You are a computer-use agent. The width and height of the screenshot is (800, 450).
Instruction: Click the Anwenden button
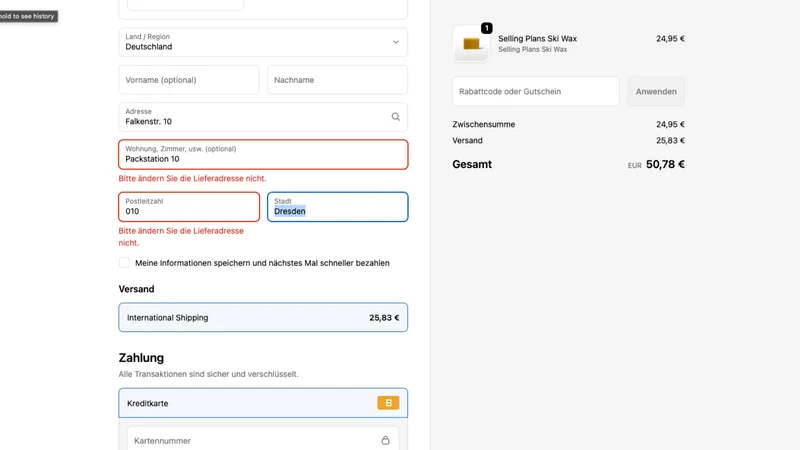(656, 91)
